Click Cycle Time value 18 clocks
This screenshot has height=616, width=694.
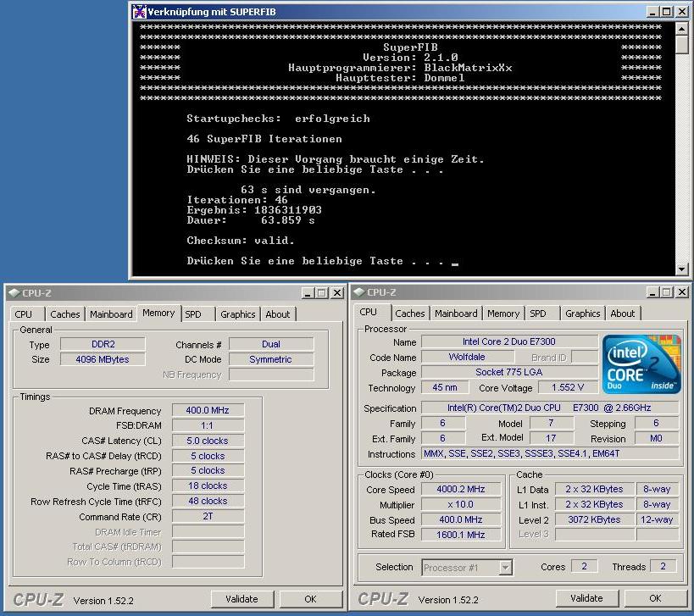pos(208,486)
